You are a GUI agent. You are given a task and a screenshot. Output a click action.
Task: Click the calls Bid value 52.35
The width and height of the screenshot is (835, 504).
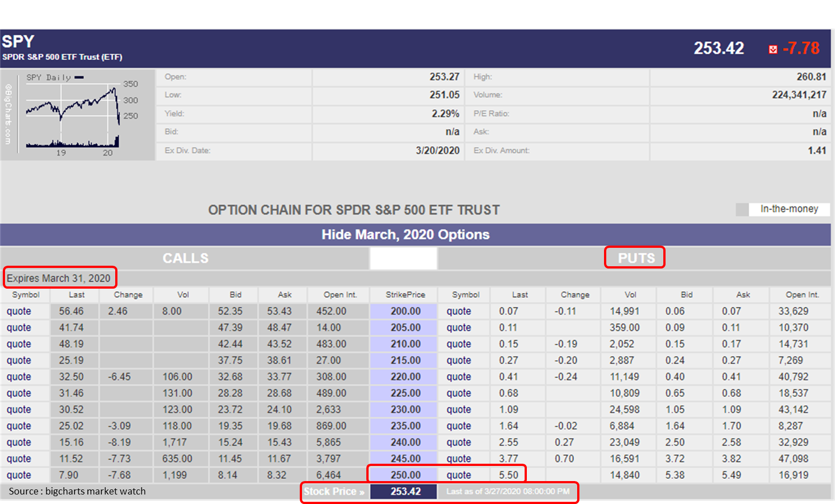pos(230,311)
